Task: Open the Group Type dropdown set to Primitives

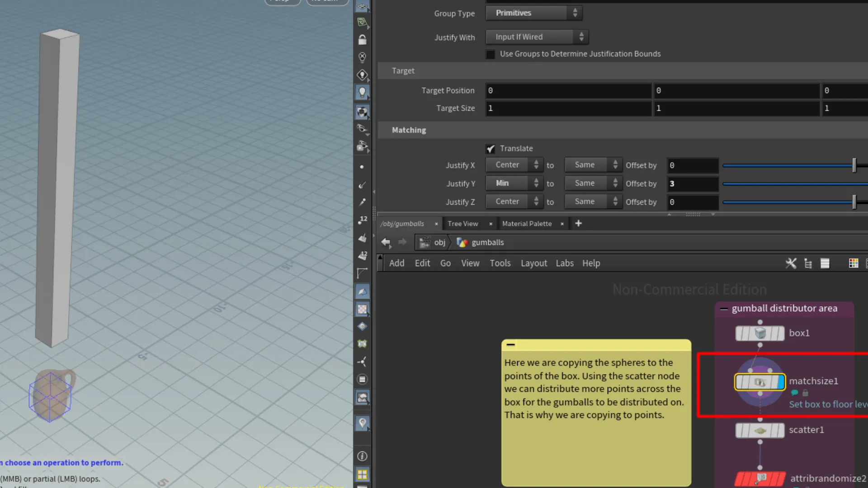Action: [533, 13]
